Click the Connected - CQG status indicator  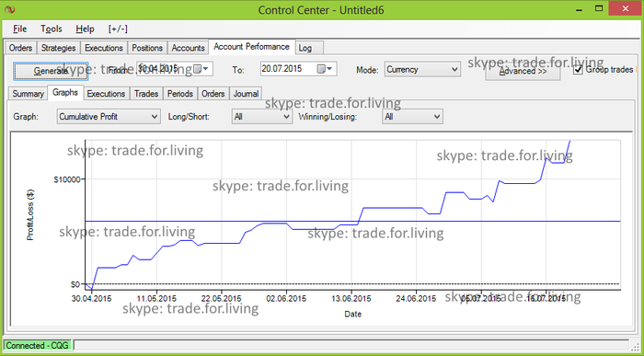38,346
